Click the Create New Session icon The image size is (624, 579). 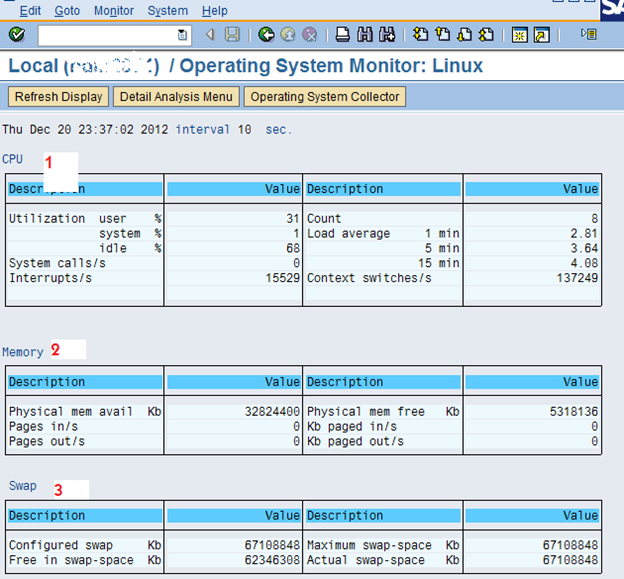click(x=520, y=35)
